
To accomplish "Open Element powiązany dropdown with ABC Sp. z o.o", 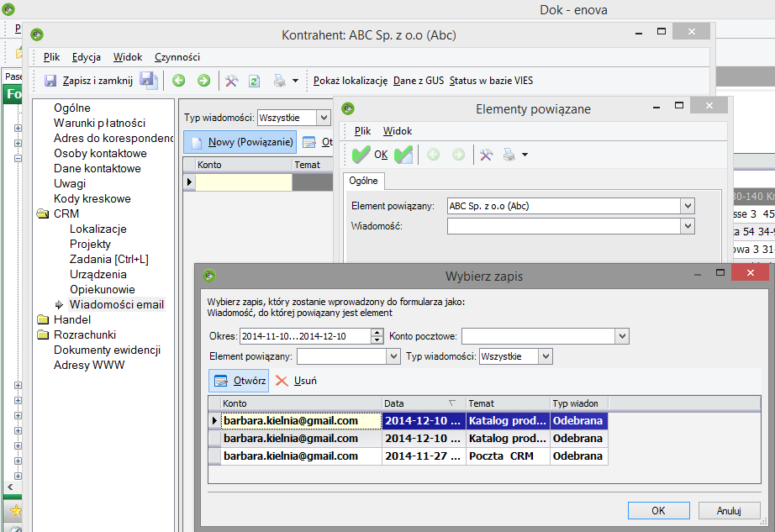I will point(688,206).
